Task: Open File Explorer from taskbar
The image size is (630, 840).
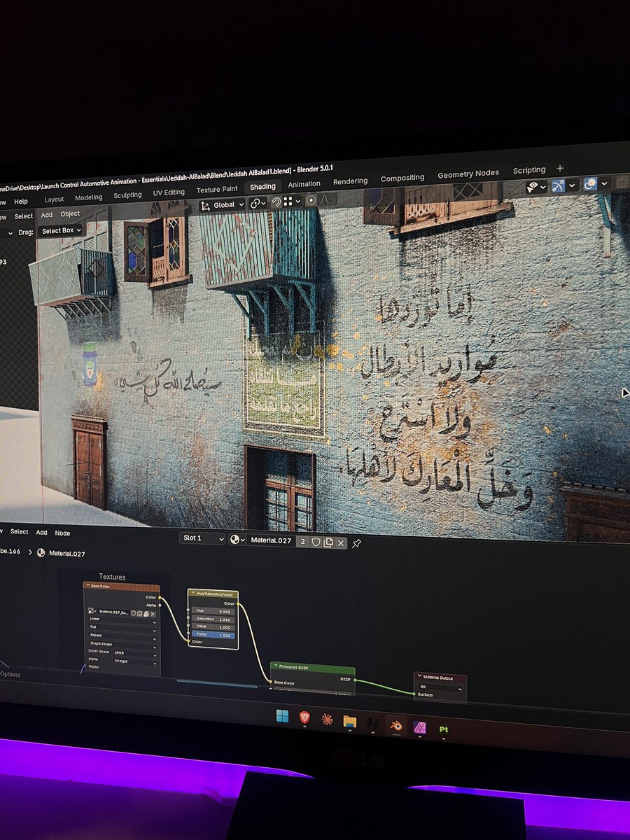Action: click(350, 721)
